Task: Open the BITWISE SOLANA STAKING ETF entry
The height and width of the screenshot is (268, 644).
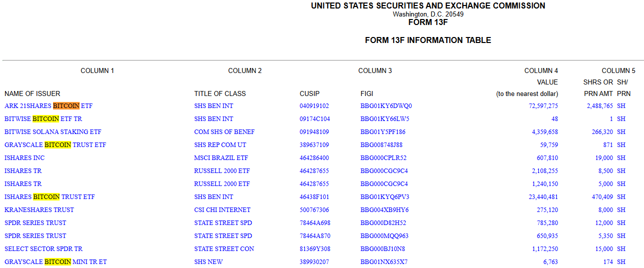Action: [53, 132]
